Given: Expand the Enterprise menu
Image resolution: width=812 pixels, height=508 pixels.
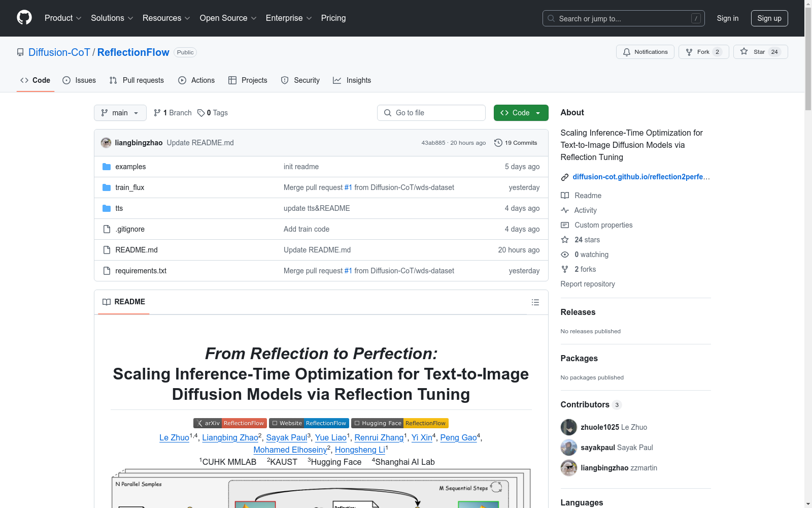Looking at the screenshot, I should click(x=289, y=18).
